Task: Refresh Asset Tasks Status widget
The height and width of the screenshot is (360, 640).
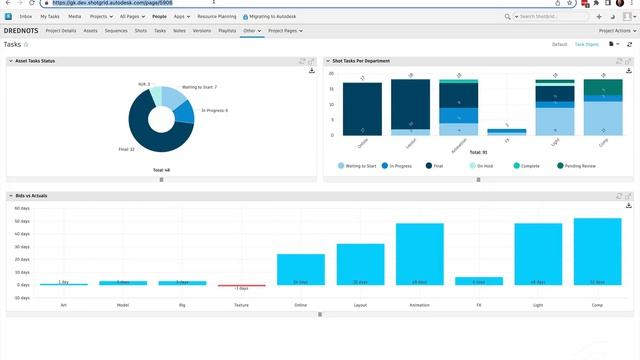Action: [x=302, y=61]
